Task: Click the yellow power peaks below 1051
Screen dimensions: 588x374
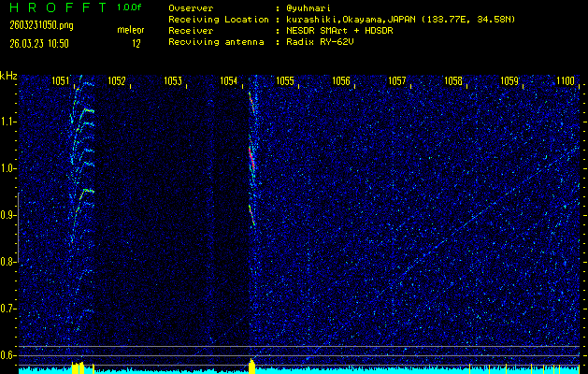Action: (79, 367)
